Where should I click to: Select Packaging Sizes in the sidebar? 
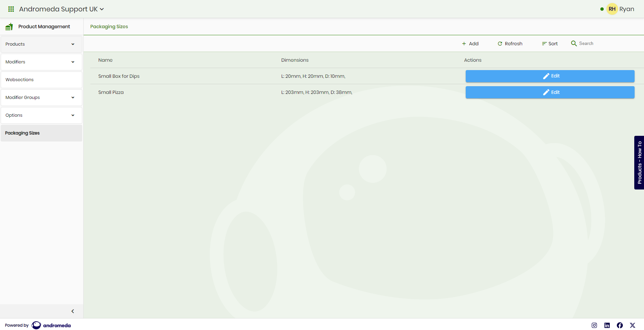[41, 133]
